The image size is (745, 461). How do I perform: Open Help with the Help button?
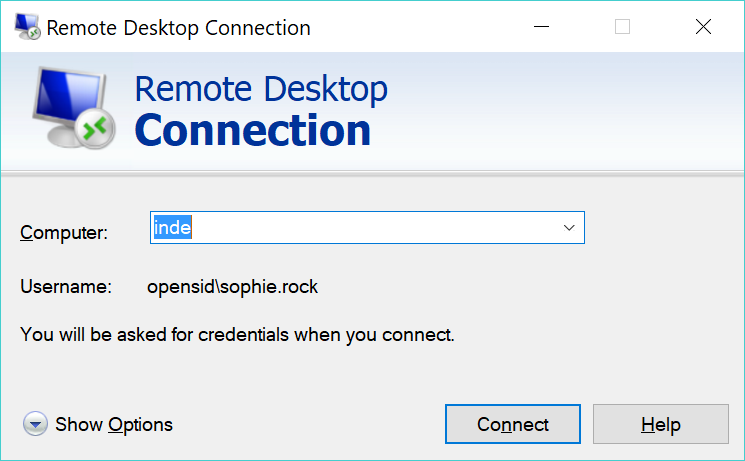click(x=660, y=424)
